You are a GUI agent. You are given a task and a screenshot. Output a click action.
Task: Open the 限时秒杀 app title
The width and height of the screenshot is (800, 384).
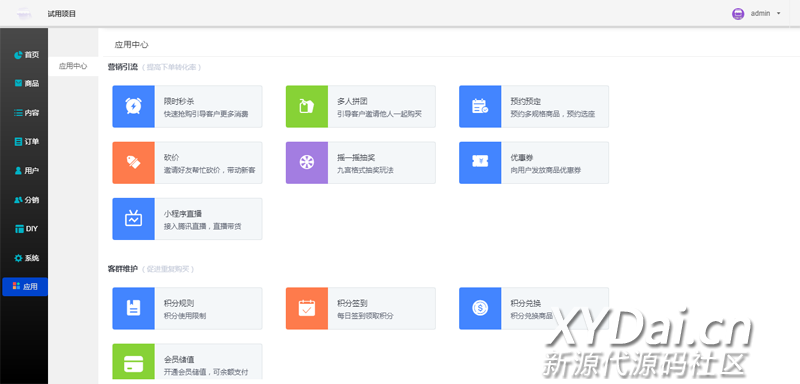pyautogui.click(x=179, y=101)
